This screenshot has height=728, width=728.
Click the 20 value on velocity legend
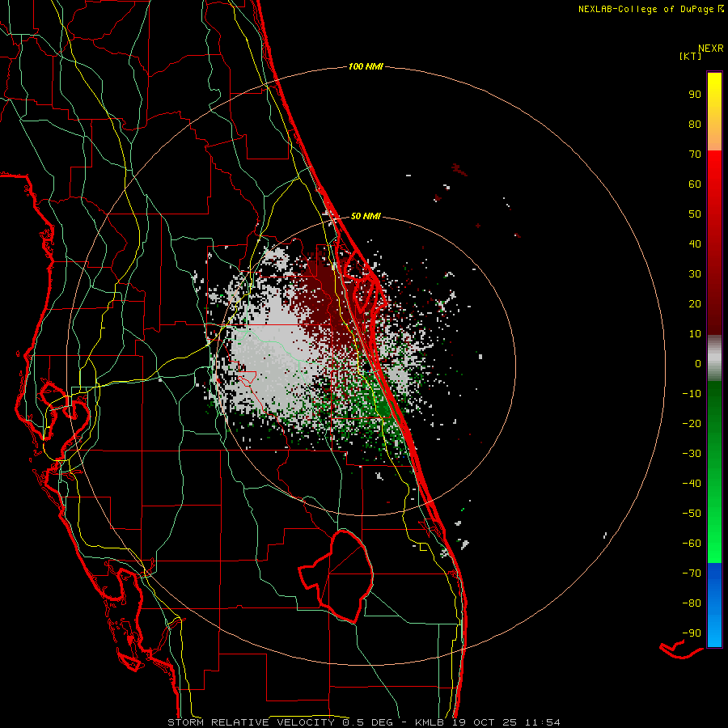(x=695, y=304)
